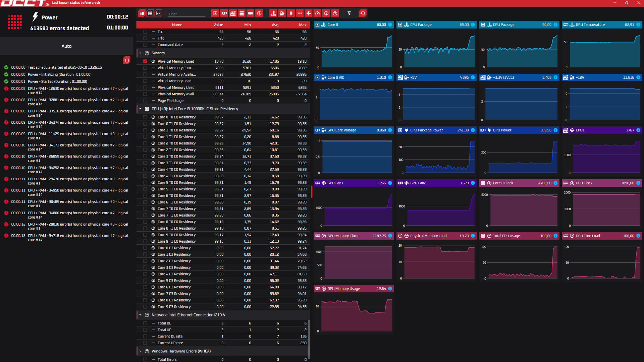This screenshot has height=362, width=644.
Task: Sort table by Avg column header
Action: click(275, 25)
